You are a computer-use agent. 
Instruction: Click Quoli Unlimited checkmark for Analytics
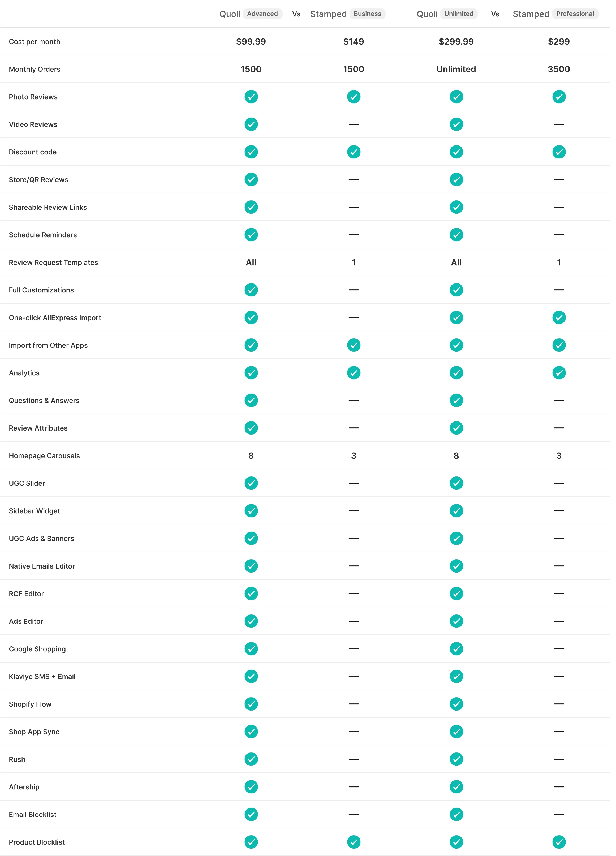pyautogui.click(x=456, y=372)
